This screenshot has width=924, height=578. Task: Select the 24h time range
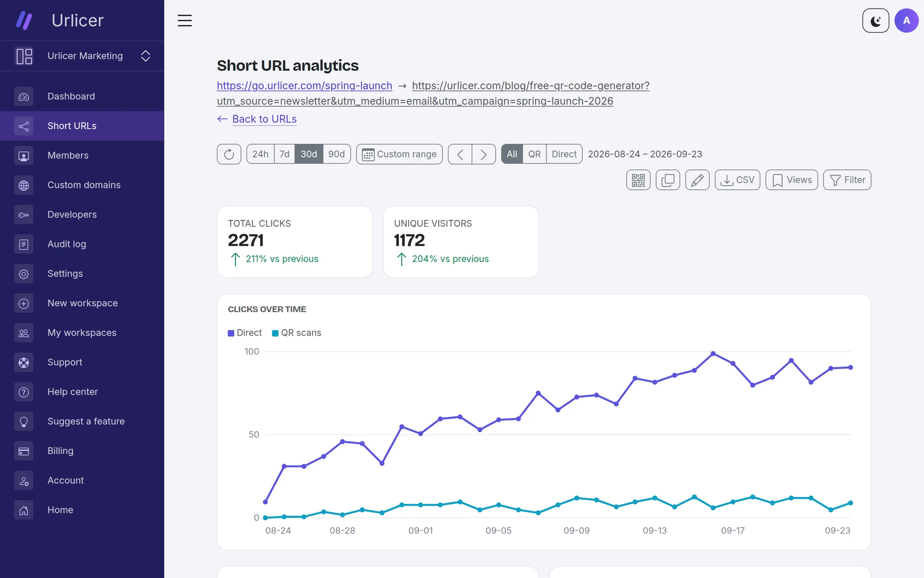point(260,154)
